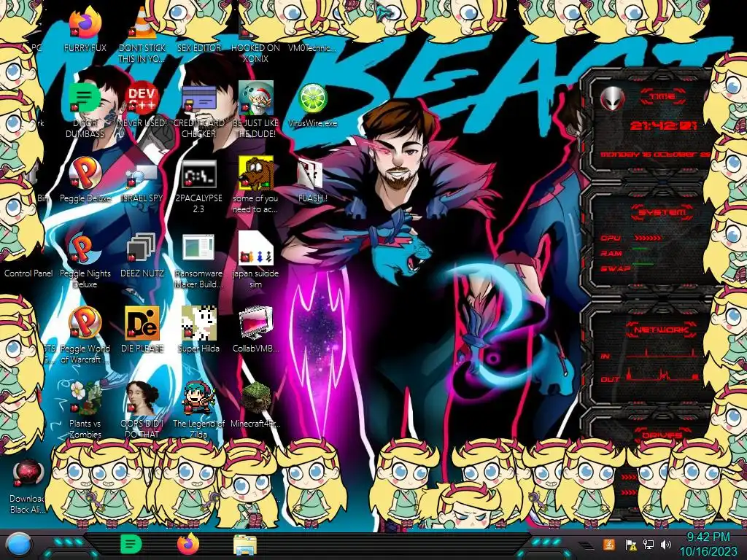Viewport: 747px width, 560px height.
Task: Launch The Legend of Zilda shortcut
Action: pos(199,398)
